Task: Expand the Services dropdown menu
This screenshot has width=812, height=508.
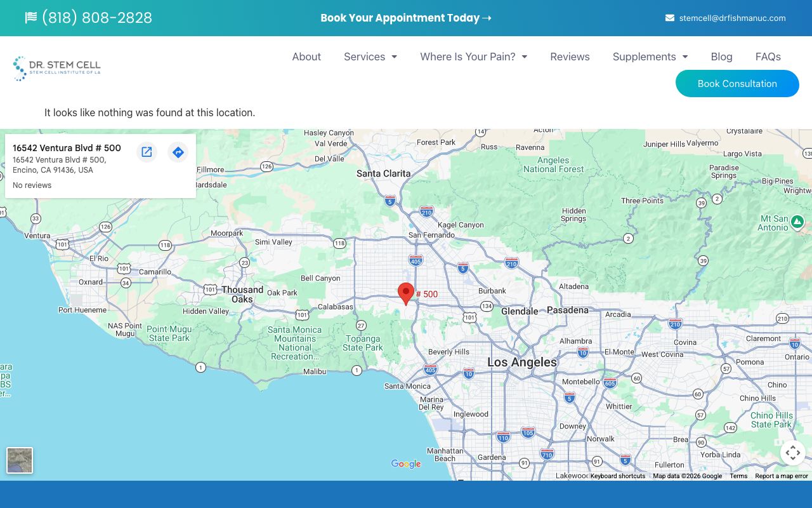Action: pyautogui.click(x=370, y=57)
